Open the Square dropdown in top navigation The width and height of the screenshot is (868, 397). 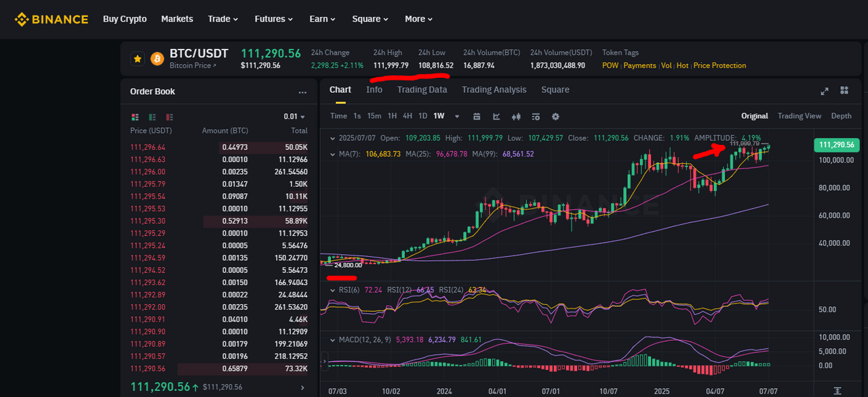(371, 19)
